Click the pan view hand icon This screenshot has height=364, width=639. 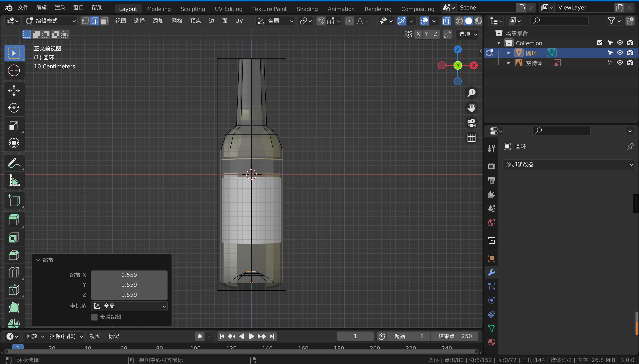pyautogui.click(x=472, y=108)
